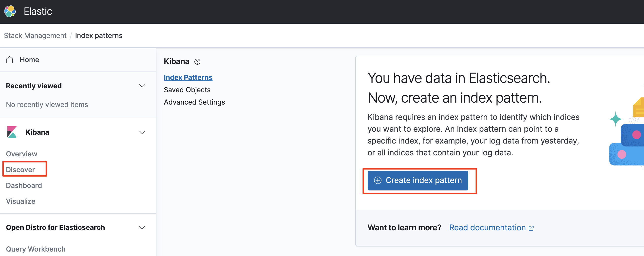
Task: Click the Kibana logo in sidebar
Action: tap(12, 132)
